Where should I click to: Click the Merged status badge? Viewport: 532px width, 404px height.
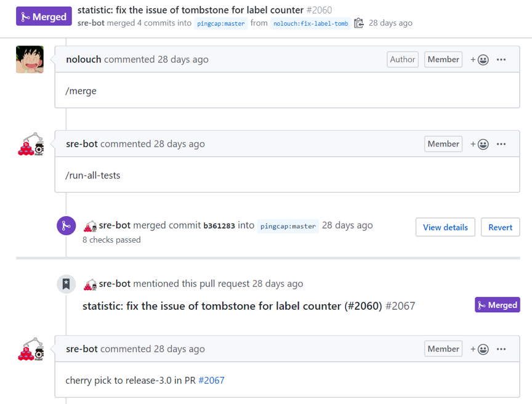[x=44, y=16]
